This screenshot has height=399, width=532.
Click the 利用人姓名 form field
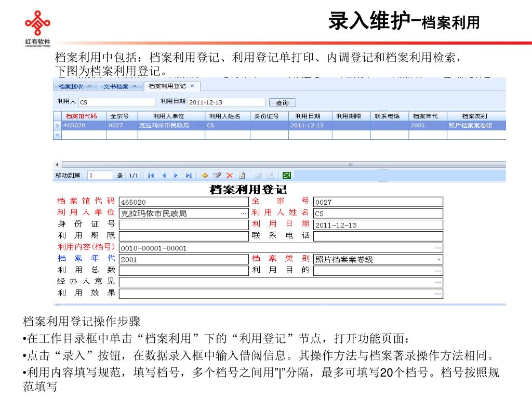(x=378, y=214)
